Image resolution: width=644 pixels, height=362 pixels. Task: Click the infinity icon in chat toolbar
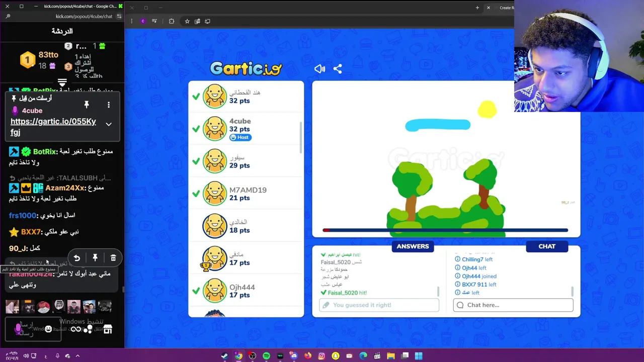pos(75,329)
